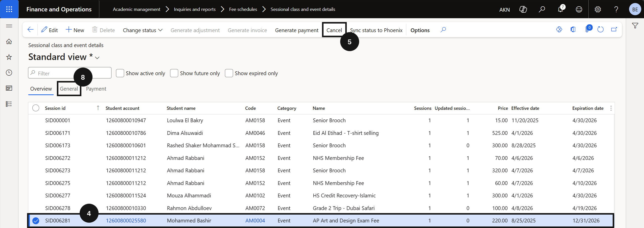644x228 pixels.
Task: Select all rows via header circle
Action: pyautogui.click(x=36, y=108)
